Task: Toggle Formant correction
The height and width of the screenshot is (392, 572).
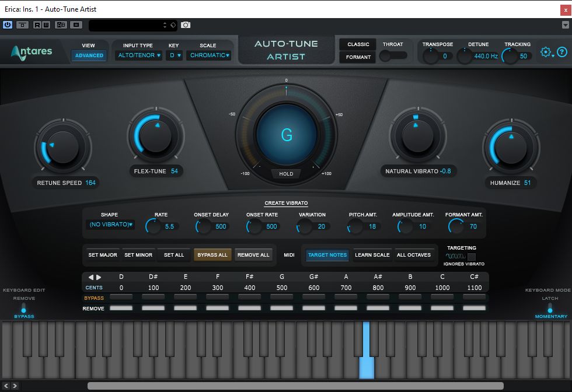Action: coord(358,57)
